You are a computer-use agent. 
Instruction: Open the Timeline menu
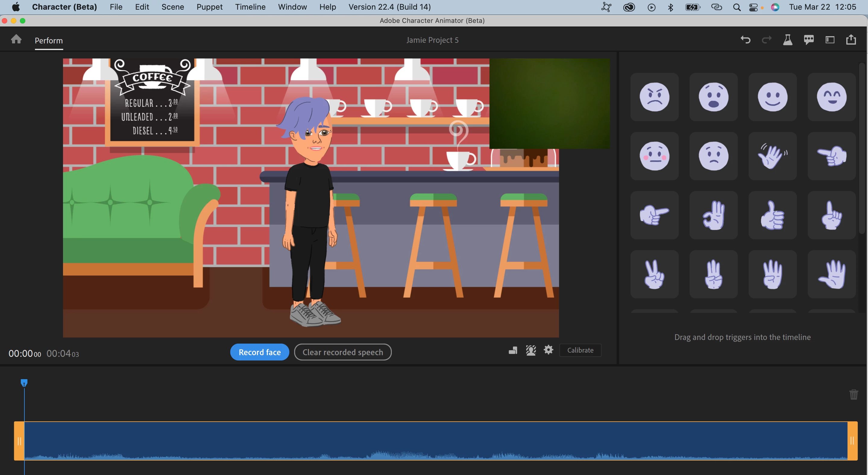tap(250, 7)
